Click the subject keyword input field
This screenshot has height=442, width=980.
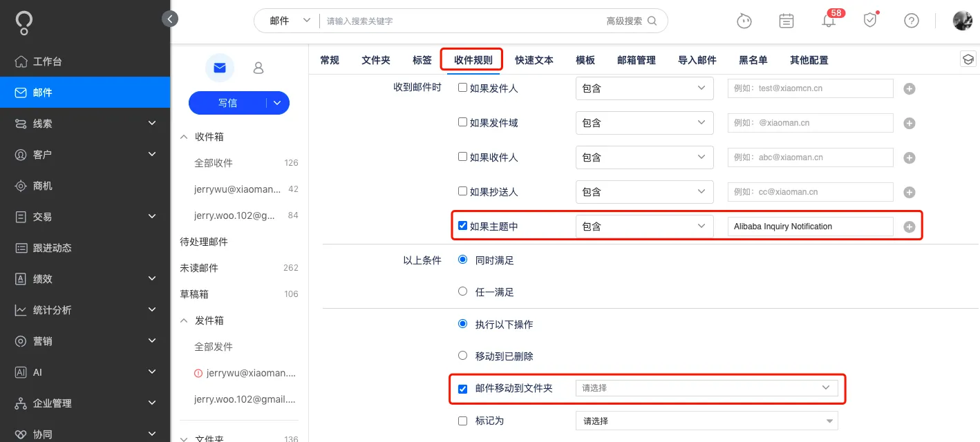tap(810, 227)
